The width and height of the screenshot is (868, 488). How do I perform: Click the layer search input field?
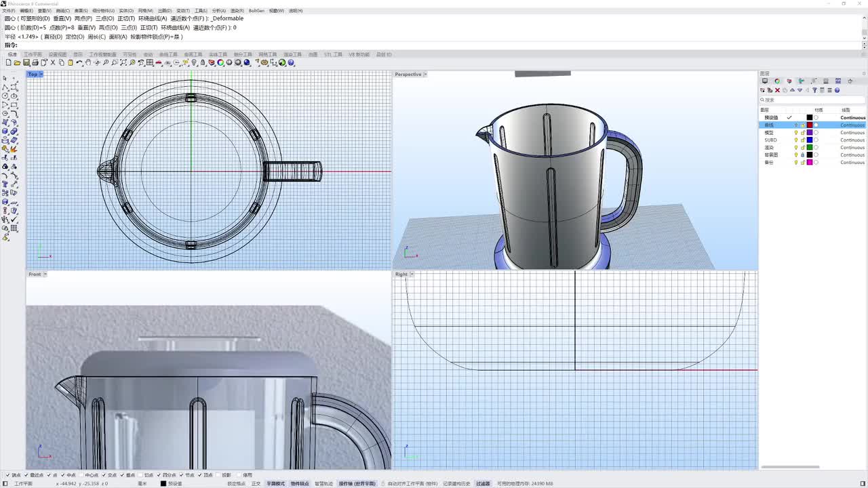click(x=810, y=100)
